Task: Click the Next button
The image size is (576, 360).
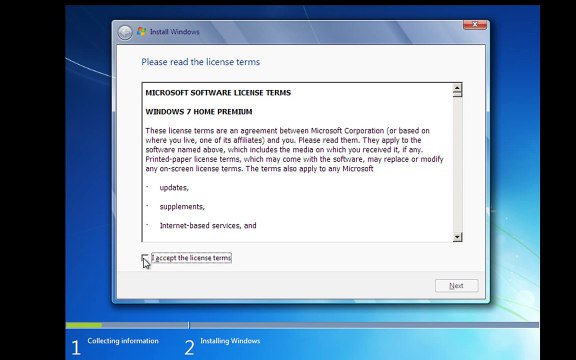Action: coord(457,286)
